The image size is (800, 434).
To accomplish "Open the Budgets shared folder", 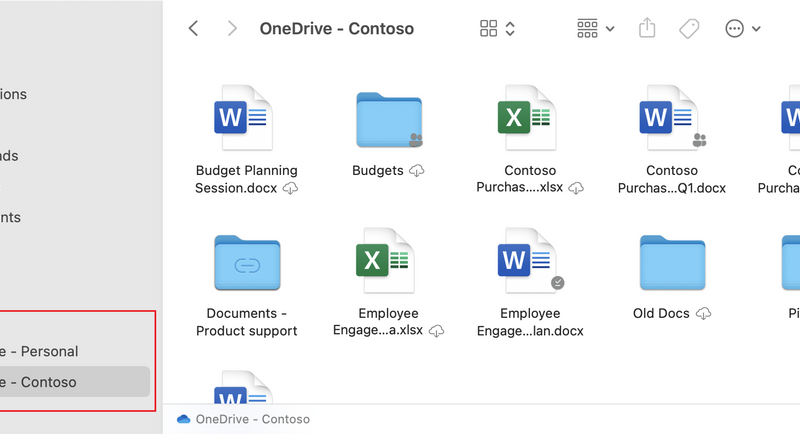I will [x=388, y=120].
